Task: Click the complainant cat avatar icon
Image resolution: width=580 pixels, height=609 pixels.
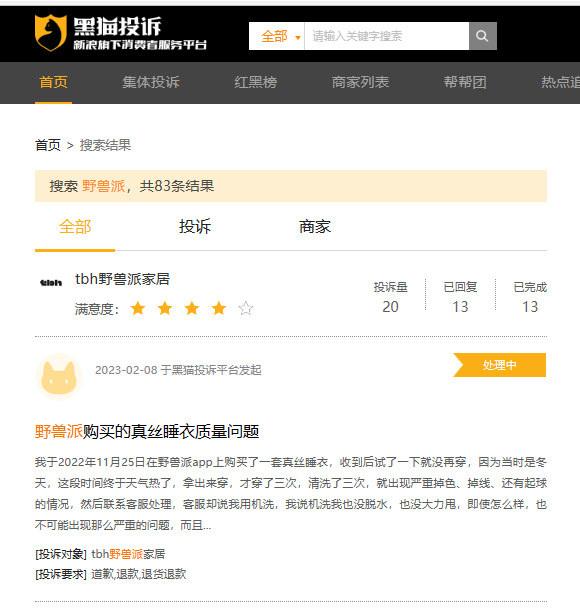Action: [59, 377]
